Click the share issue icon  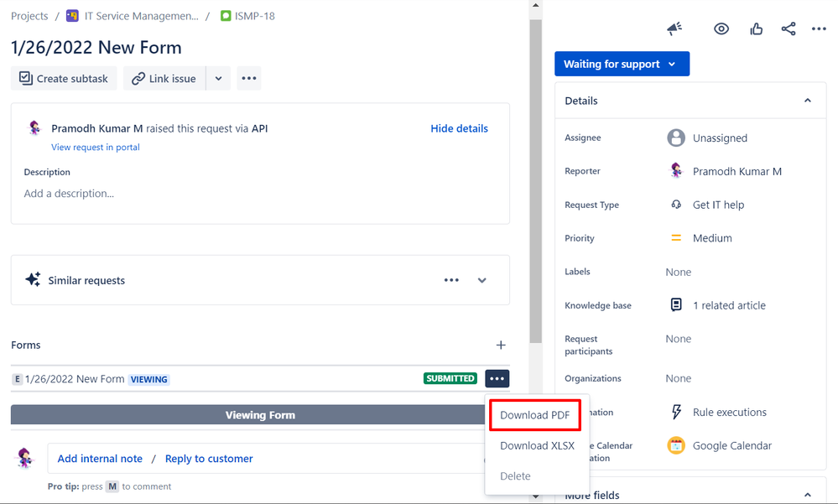click(789, 29)
